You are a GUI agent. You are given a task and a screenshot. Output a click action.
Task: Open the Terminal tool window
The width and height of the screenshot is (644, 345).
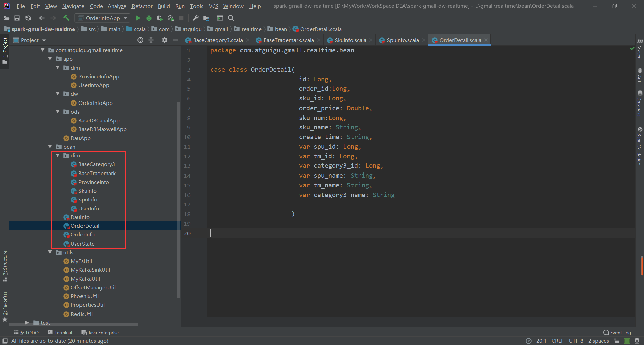[x=60, y=332]
